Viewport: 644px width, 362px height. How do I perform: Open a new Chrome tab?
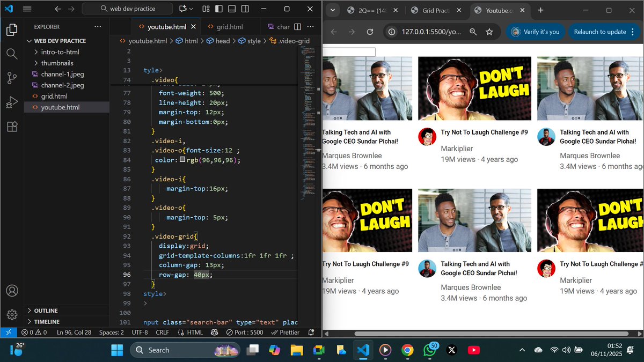coord(540,11)
